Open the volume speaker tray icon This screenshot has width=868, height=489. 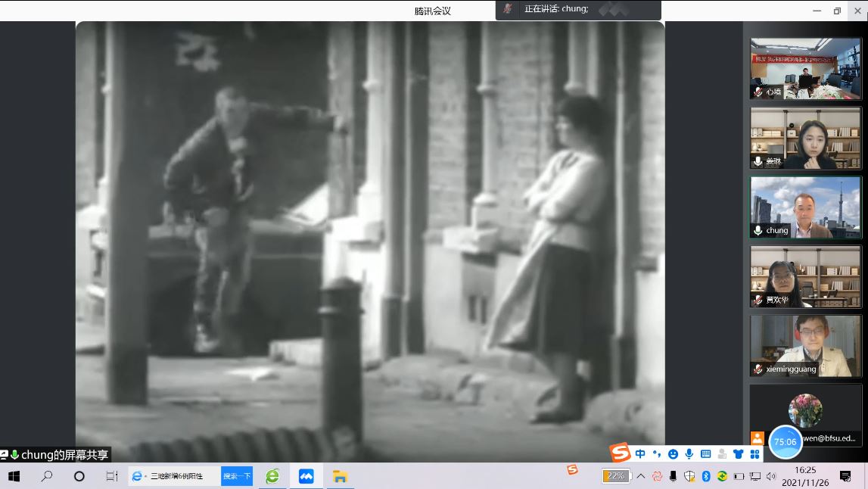point(771,476)
